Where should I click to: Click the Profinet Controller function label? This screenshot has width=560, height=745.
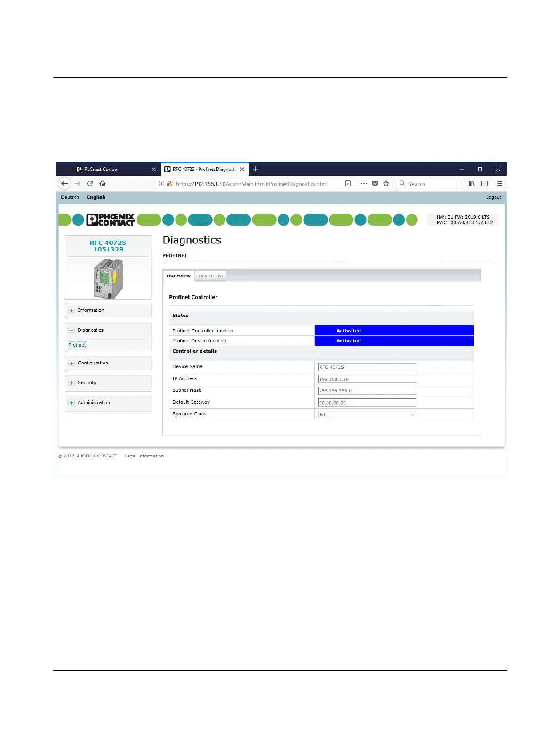click(x=203, y=331)
